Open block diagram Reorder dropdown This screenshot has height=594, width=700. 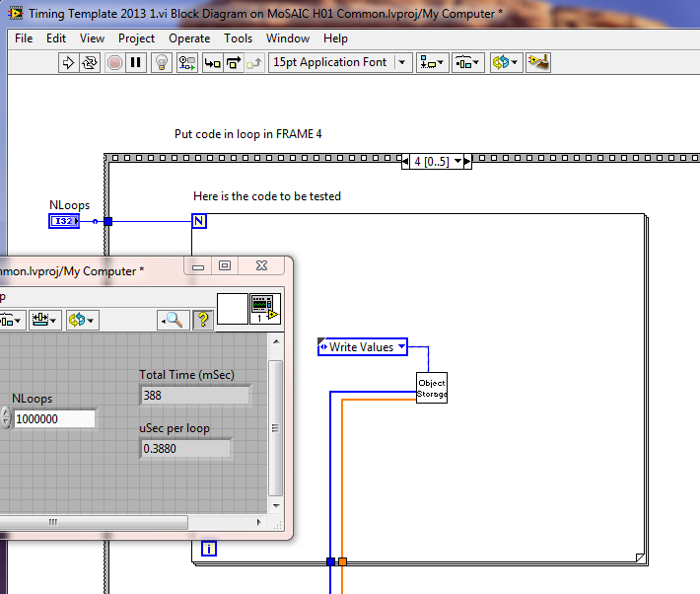tap(506, 62)
